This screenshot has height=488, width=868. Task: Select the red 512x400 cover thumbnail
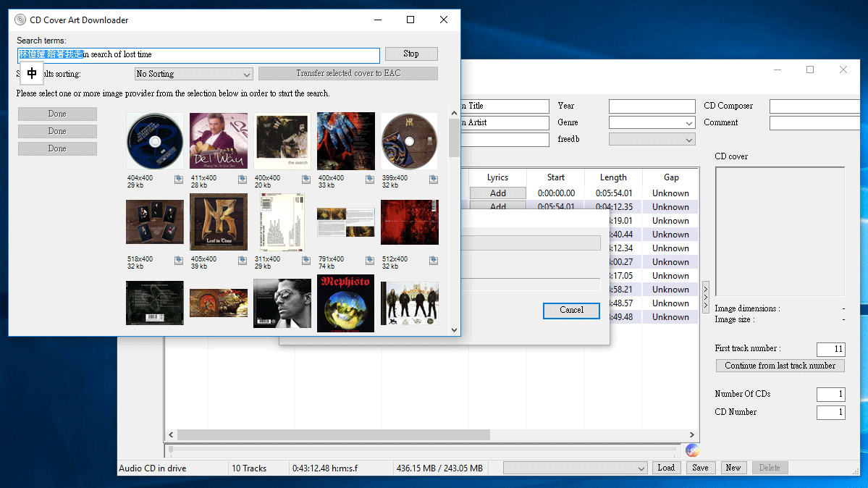[x=410, y=222]
